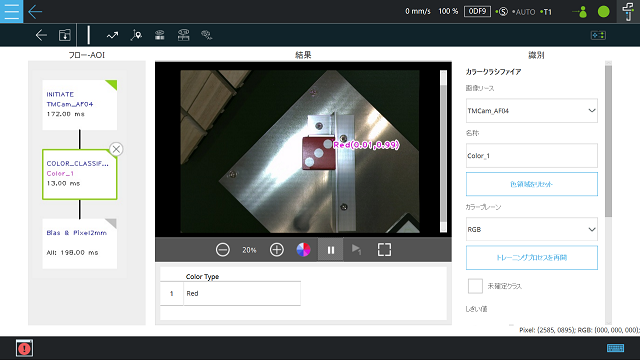Open the on-screen keyboard icon
Viewport: 640px width, 360px height.
tap(615, 348)
